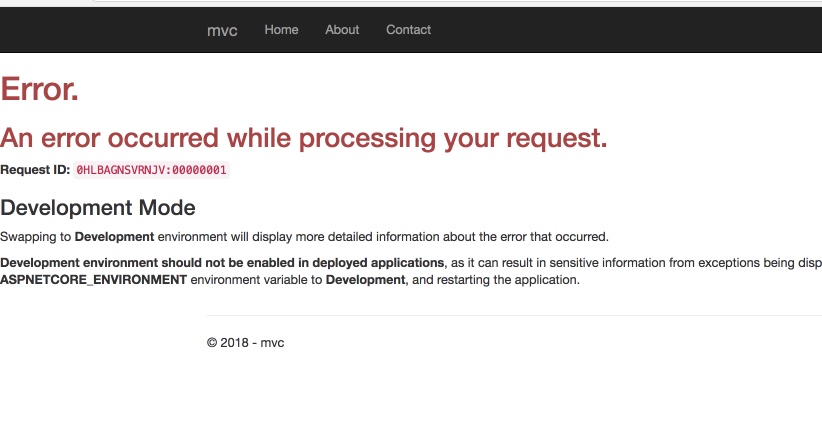Click the 'Error.' heading
The image size is (822, 430).
tap(39, 89)
